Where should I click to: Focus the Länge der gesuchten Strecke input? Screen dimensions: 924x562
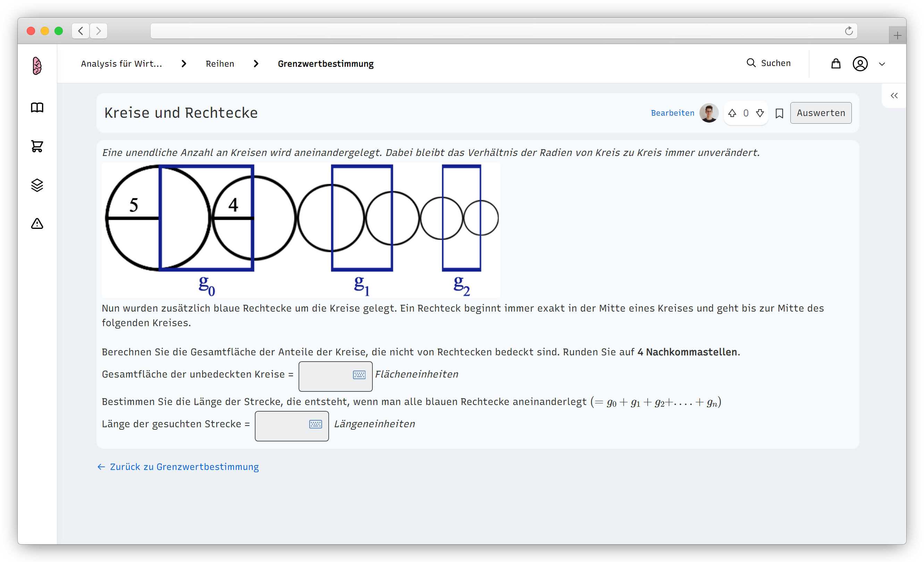(291, 425)
